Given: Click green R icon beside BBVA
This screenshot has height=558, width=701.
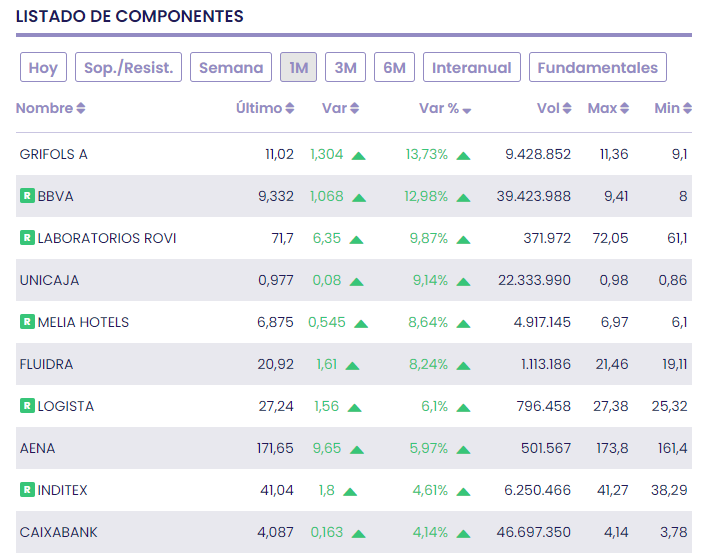Looking at the screenshot, I should [27, 196].
